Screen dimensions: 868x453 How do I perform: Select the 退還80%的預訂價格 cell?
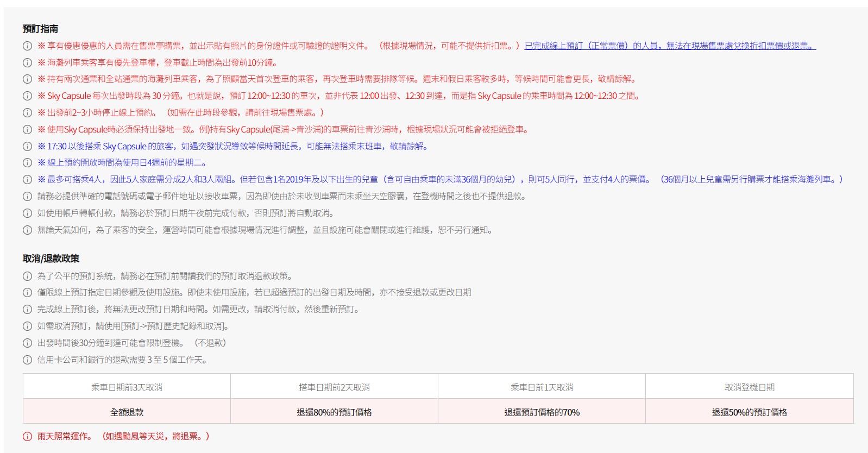[x=334, y=412]
